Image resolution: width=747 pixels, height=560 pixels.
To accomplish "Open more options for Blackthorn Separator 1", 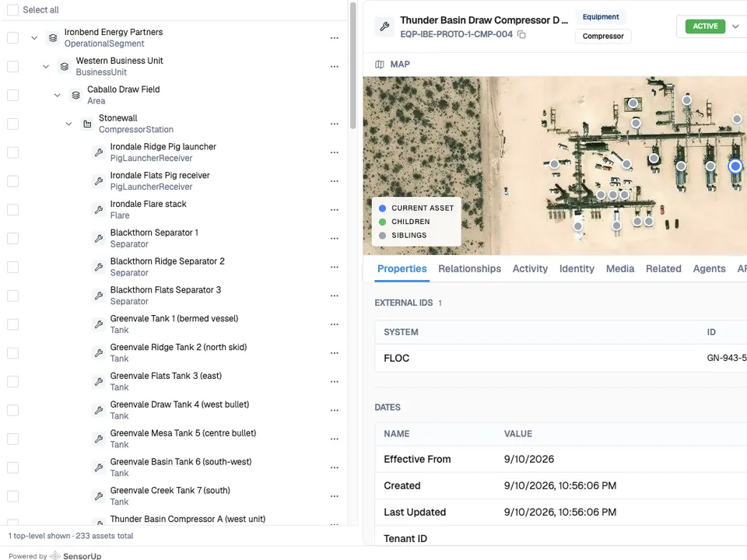I will [x=335, y=238].
